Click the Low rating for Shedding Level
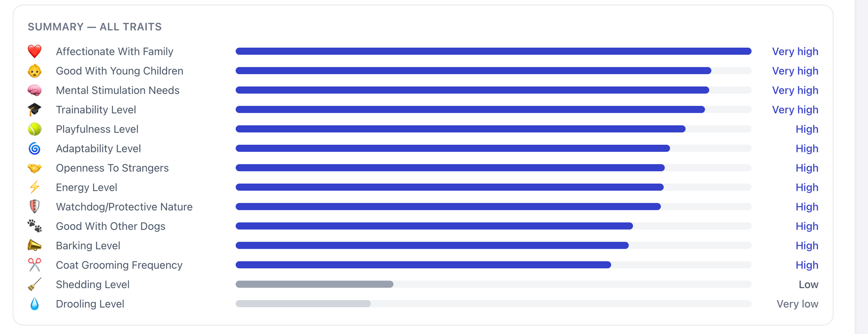The image size is (868, 334). coord(808,284)
